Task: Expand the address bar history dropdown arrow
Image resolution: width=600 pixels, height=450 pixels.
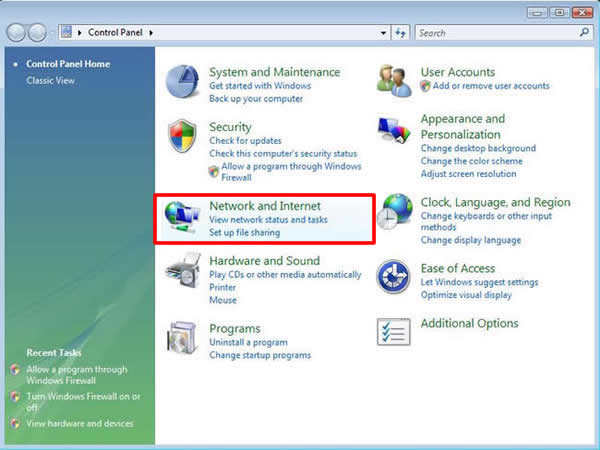Action: tap(384, 33)
